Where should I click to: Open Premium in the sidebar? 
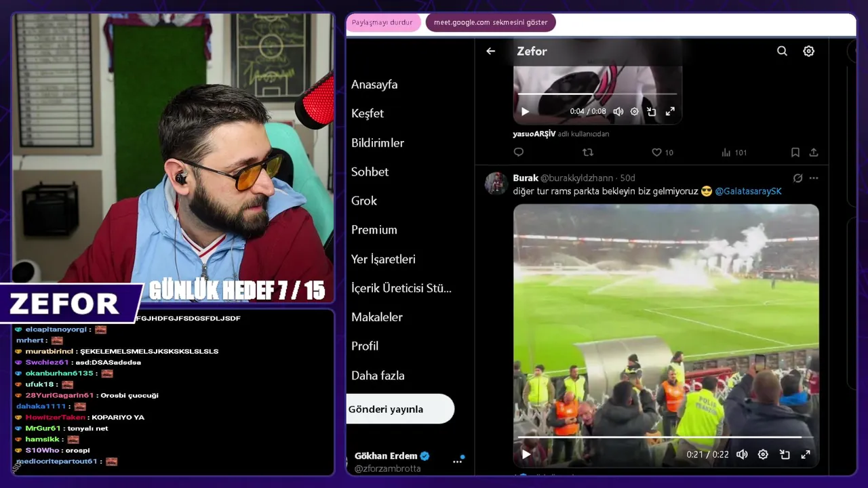[374, 230]
